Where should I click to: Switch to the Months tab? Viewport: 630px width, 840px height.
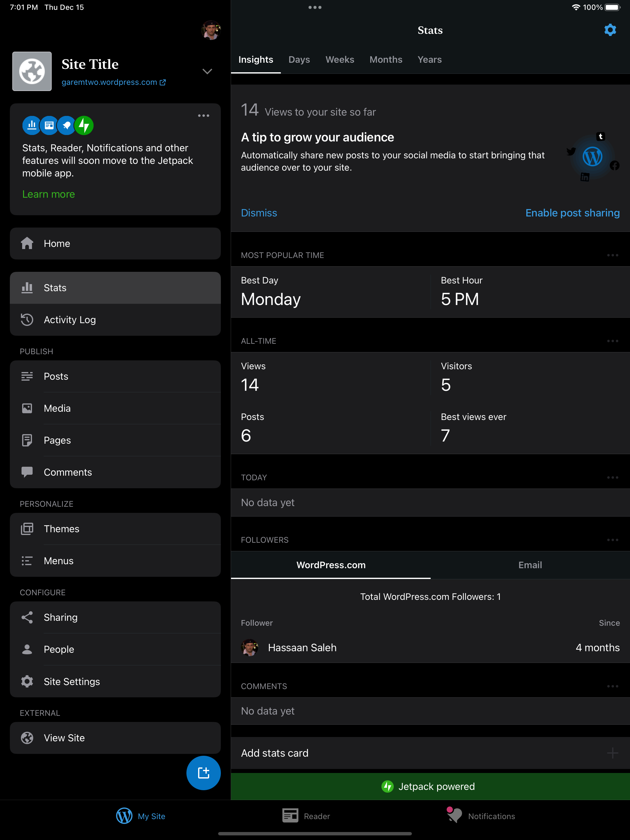pyautogui.click(x=385, y=60)
